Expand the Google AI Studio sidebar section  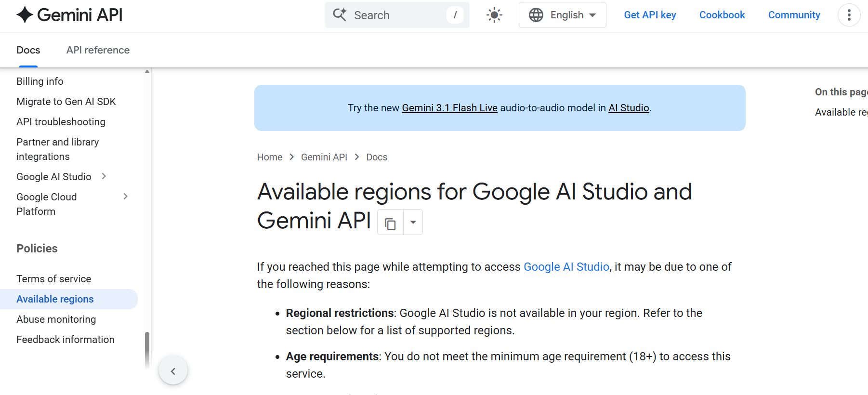(104, 176)
